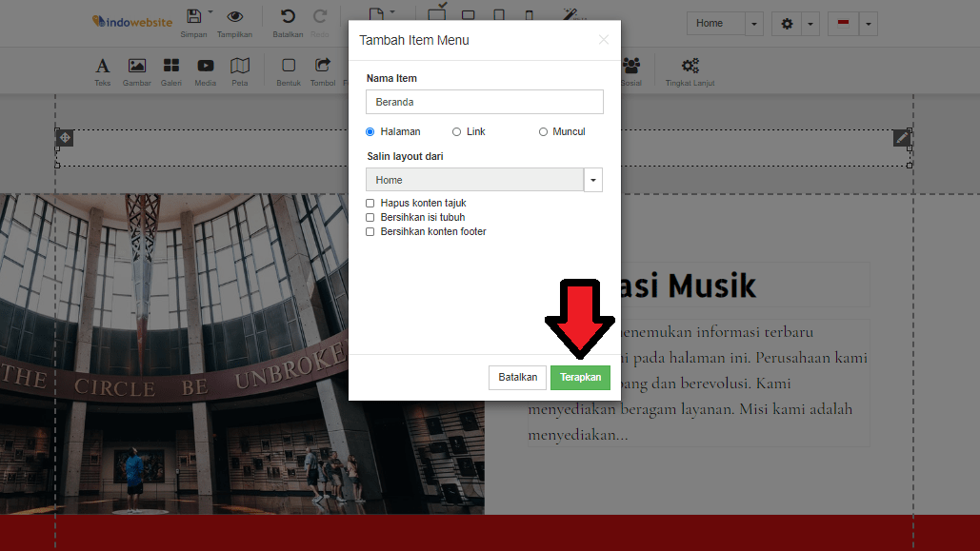Select the Halaman radio button
This screenshot has width=980, height=551.
(370, 132)
